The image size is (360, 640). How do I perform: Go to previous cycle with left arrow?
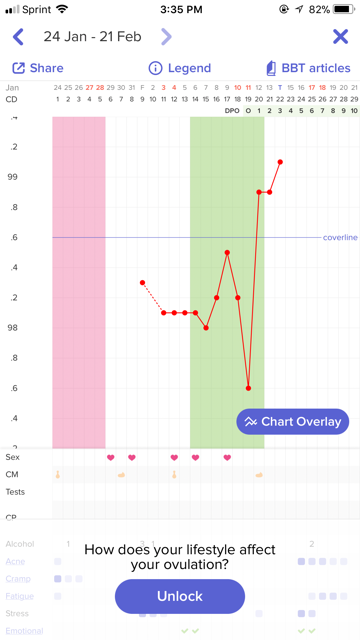(x=18, y=37)
